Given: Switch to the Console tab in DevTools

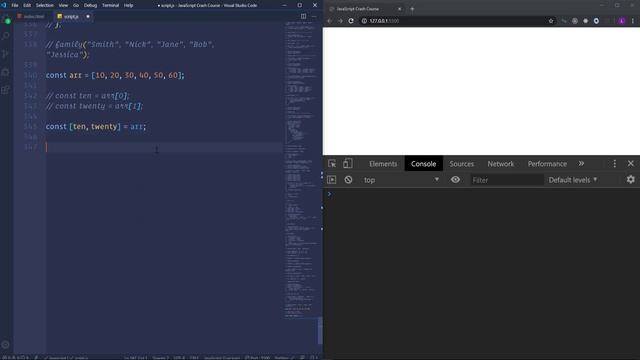Looking at the screenshot, I should [x=423, y=164].
